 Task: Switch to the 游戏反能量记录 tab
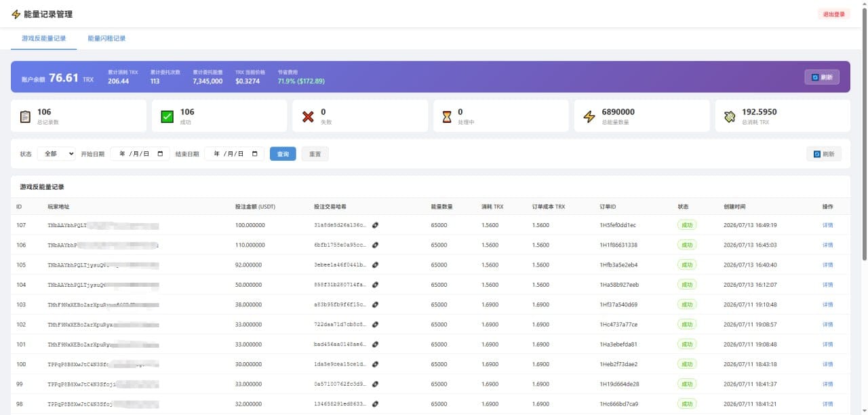[44, 39]
